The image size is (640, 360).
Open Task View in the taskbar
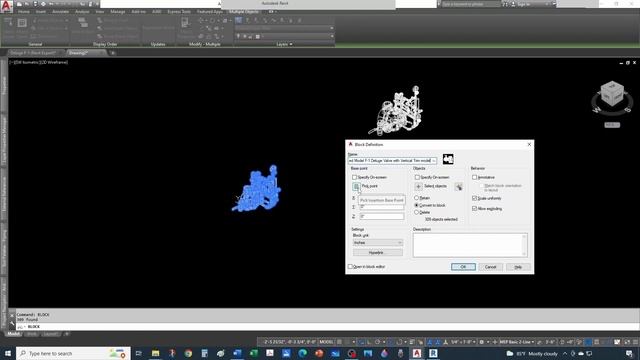tap(138, 353)
